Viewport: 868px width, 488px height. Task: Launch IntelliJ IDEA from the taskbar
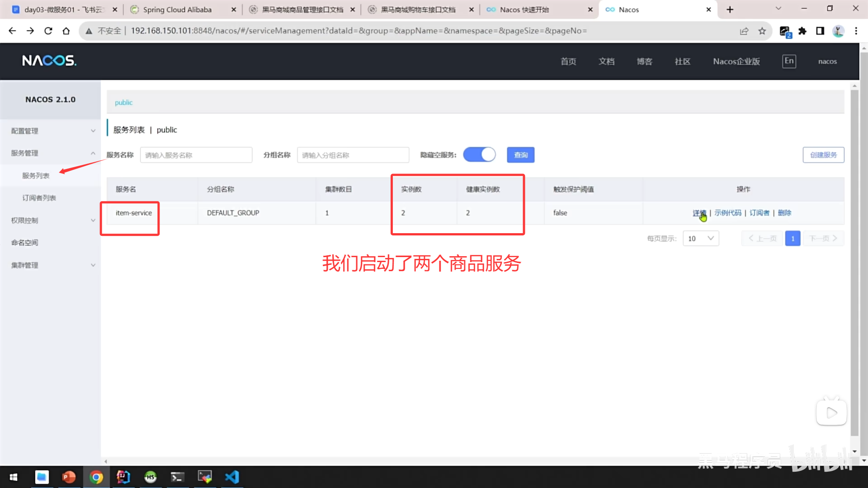click(x=123, y=477)
